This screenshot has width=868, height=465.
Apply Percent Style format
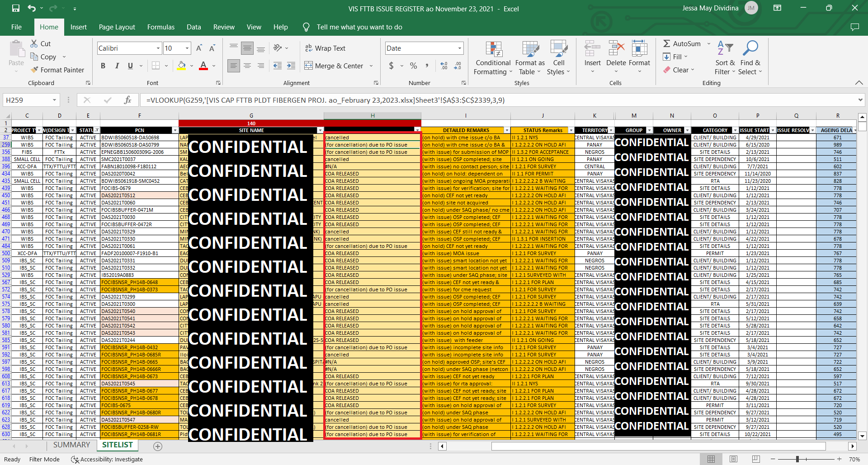point(413,66)
